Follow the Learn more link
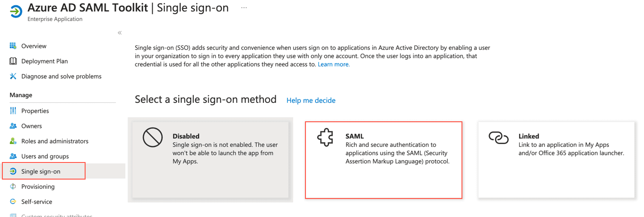Viewport: 644px width, 217px height. (x=333, y=64)
